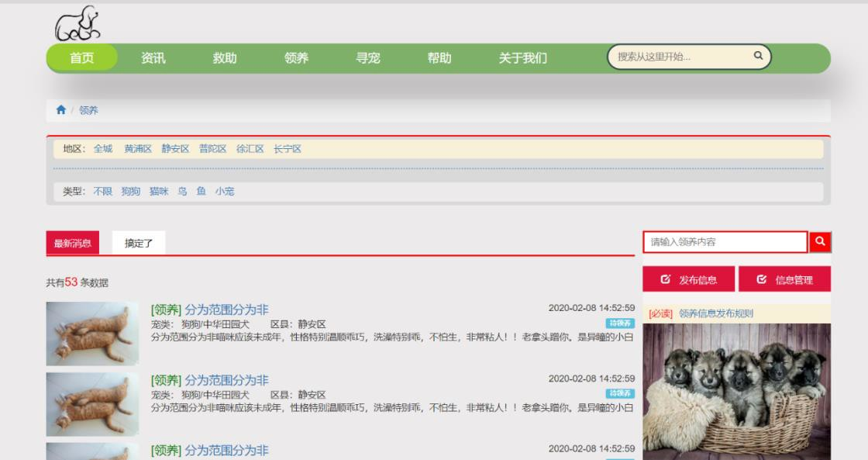The width and height of the screenshot is (868, 460).
Task: Select pet type 小宠
Action: 225,191
